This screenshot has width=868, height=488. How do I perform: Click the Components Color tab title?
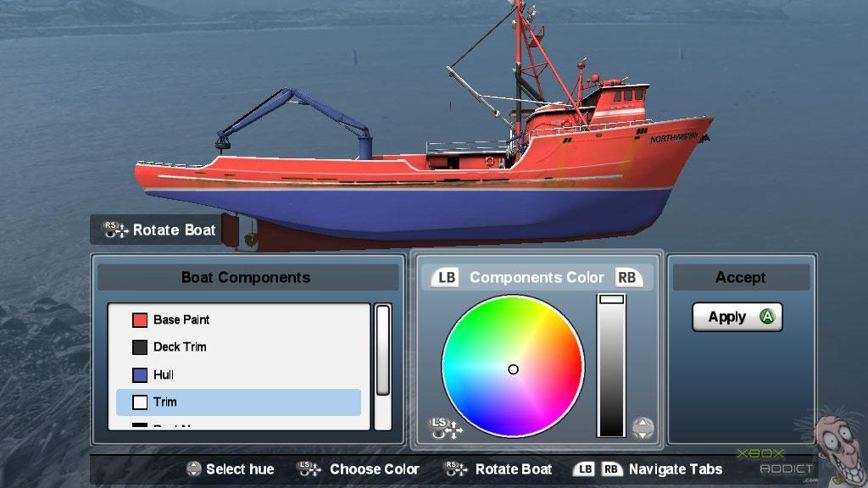(x=537, y=277)
